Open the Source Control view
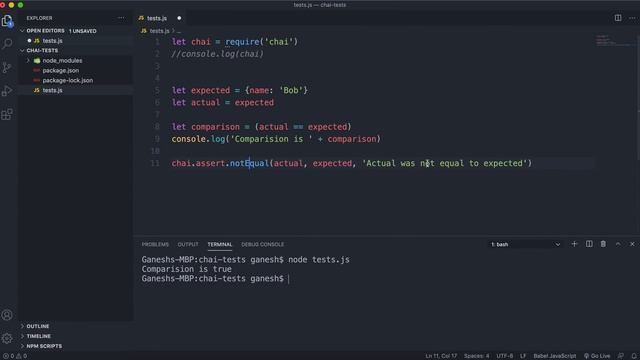The height and width of the screenshot is (360, 640). [7, 67]
